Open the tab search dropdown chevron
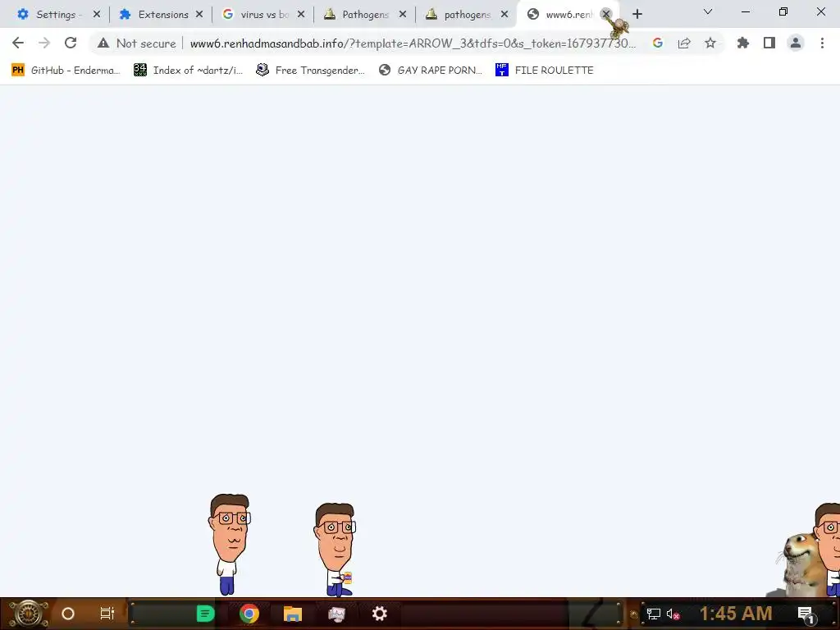 pyautogui.click(x=708, y=11)
